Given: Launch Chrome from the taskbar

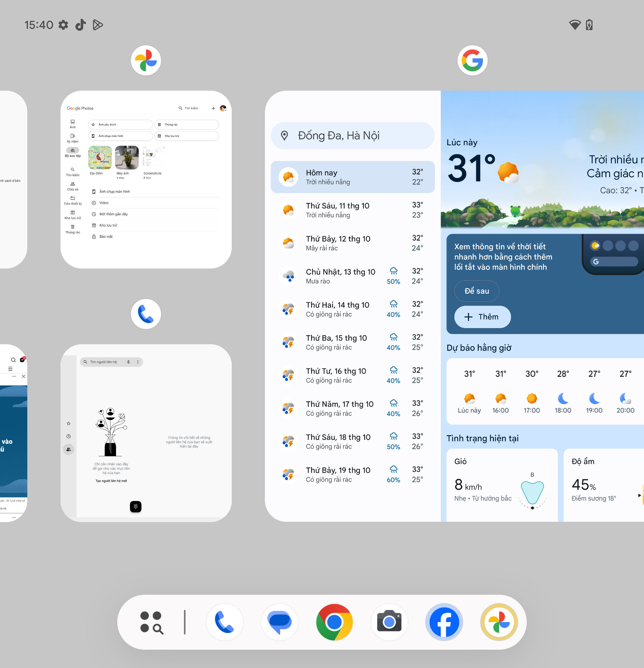Looking at the screenshot, I should pos(334,622).
